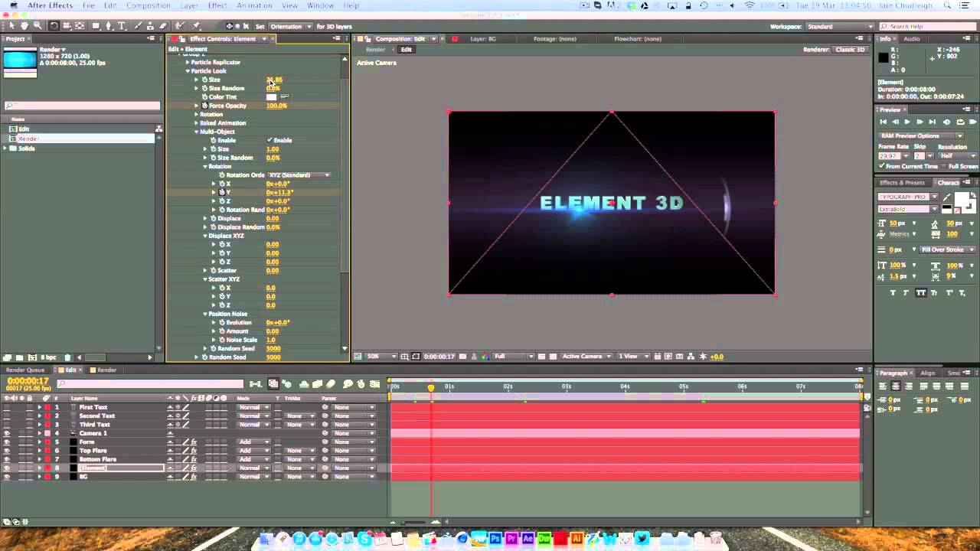This screenshot has height=551, width=980.
Task: Select the Pan Behind anchor tool
Action: 80,26
